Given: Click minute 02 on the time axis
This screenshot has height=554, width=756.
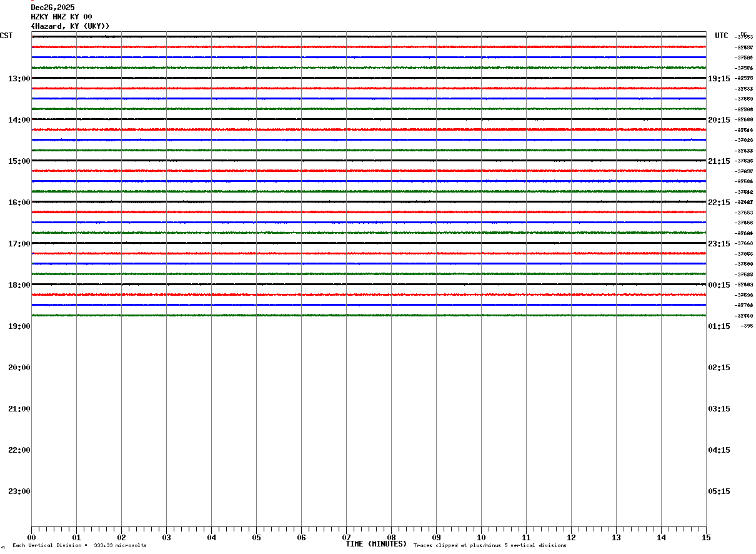Looking at the screenshot, I should tap(121, 538).
